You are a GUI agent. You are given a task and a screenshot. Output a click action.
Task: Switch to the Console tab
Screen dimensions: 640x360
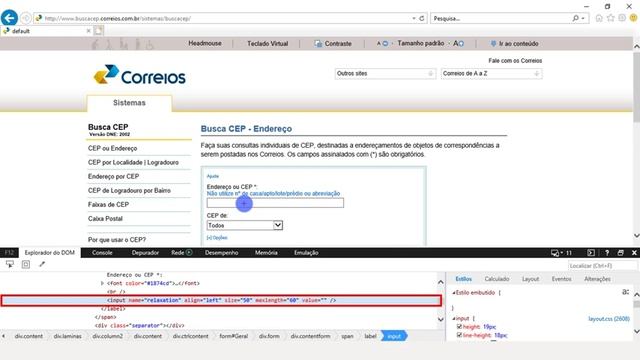[x=102, y=253]
